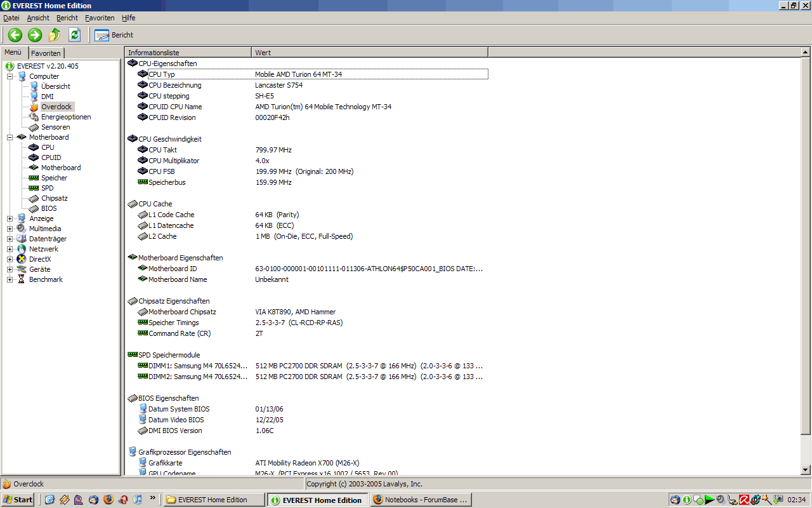The image size is (812, 508).
Task: Open the Ansicht menu
Action: [x=38, y=18]
